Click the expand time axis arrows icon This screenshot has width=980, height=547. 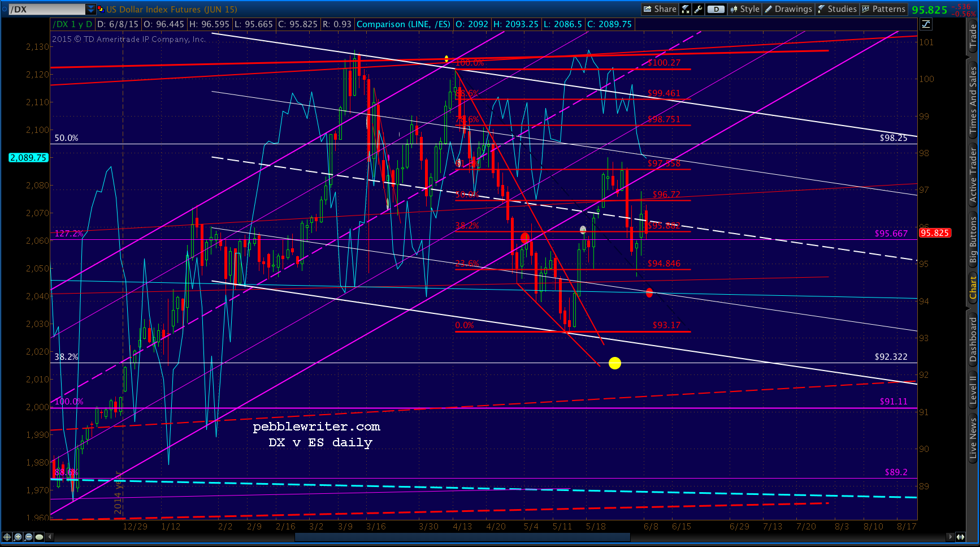(x=960, y=537)
